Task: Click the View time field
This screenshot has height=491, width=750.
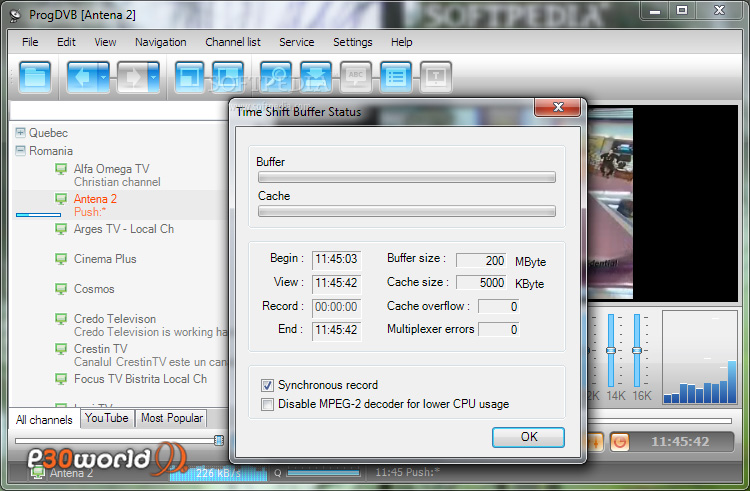Action: [x=336, y=284]
